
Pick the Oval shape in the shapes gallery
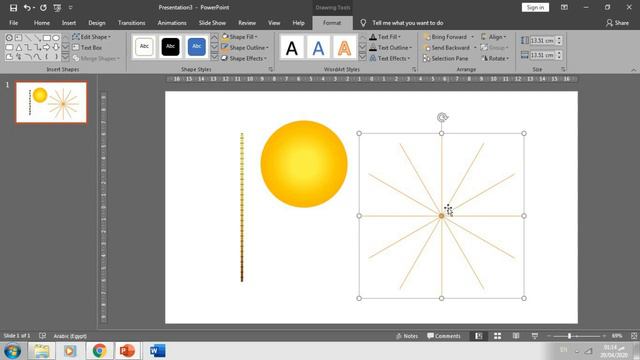[56, 38]
